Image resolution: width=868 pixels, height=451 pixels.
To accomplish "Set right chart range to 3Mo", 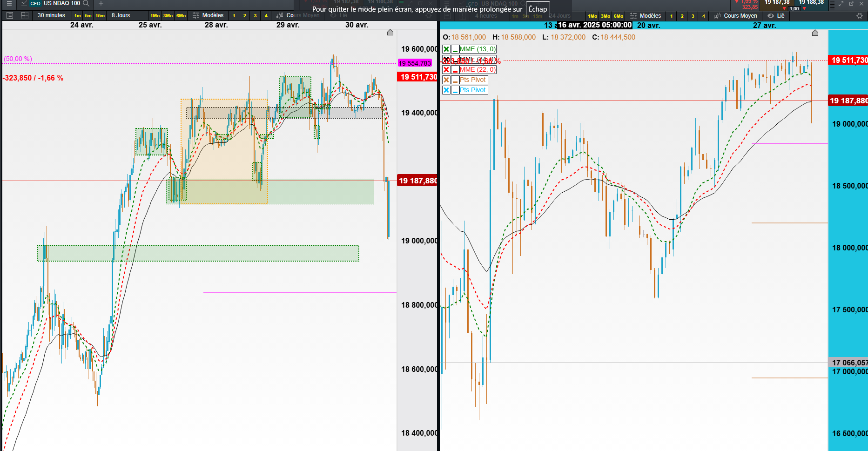I will [605, 16].
